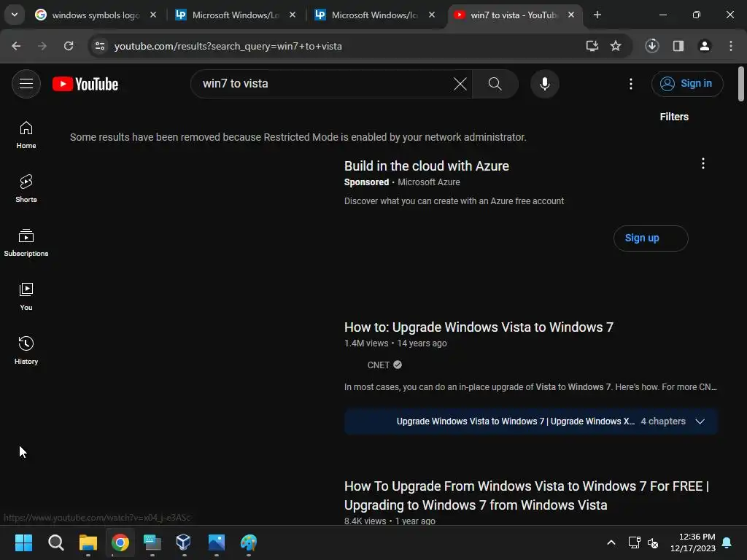
Task: Open the taskbar clock and date
Action: (x=693, y=542)
